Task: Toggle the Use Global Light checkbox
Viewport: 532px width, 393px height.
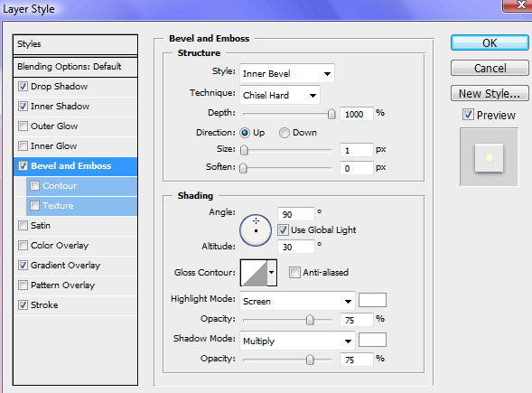Action: point(283,230)
